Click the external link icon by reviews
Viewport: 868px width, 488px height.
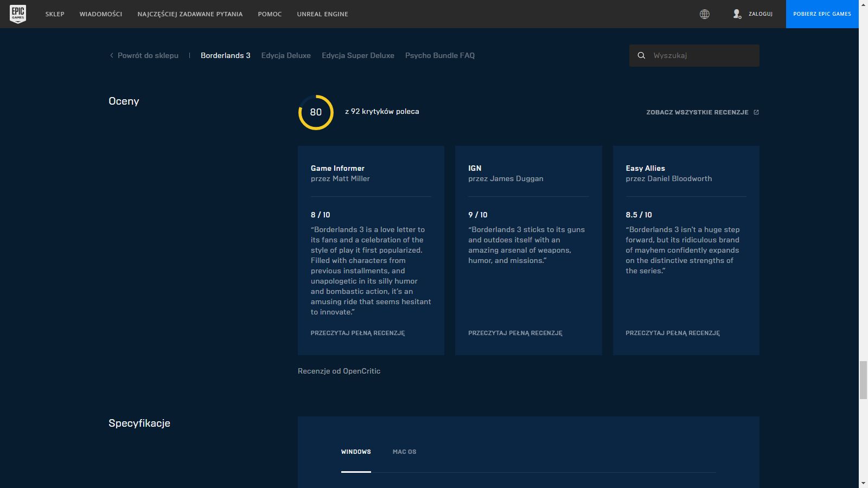pos(756,112)
